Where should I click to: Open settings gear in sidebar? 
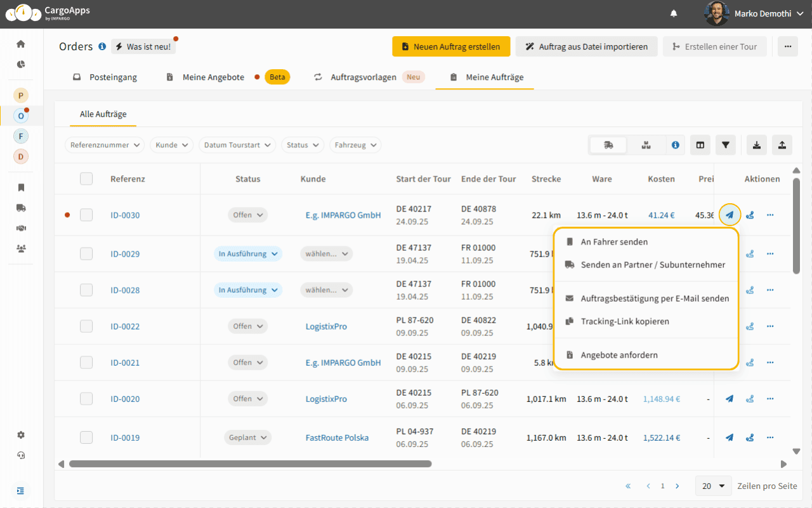click(x=21, y=435)
